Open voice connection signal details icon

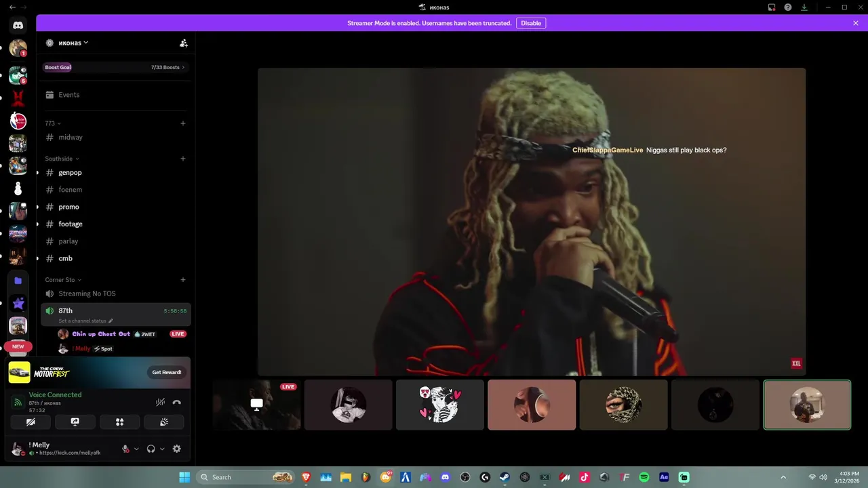point(18,403)
